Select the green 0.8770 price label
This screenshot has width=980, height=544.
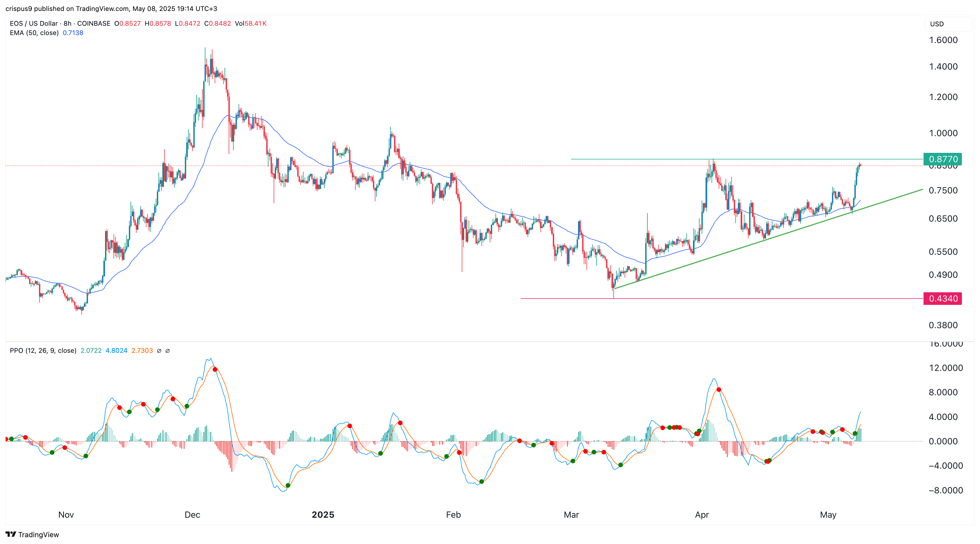click(x=942, y=159)
